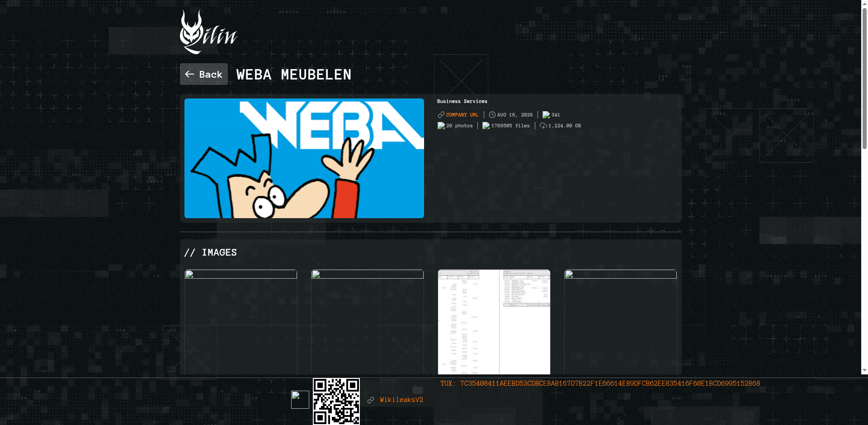Click the 20 photos text
The height and width of the screenshot is (425, 868).
(x=459, y=126)
